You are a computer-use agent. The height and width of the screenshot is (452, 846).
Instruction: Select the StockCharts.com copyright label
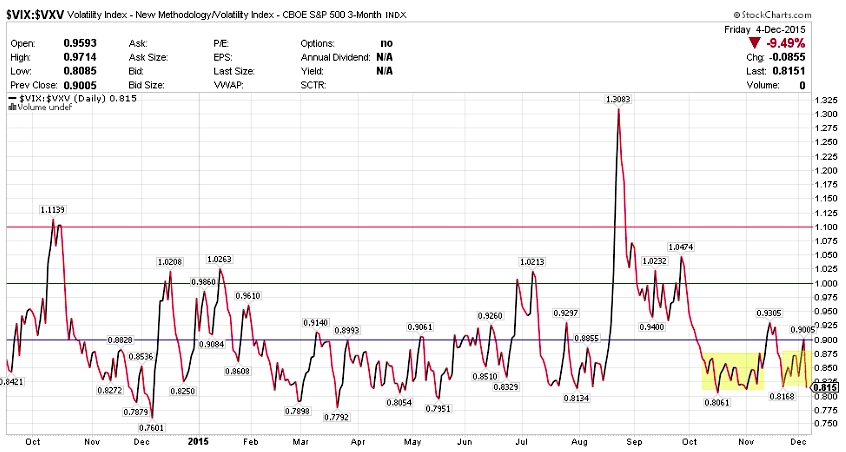point(772,15)
